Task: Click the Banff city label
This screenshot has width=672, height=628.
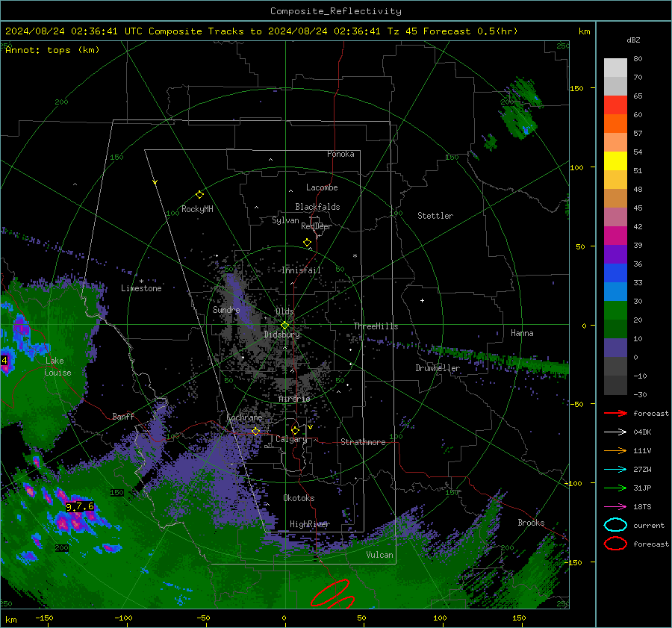Action: point(123,417)
